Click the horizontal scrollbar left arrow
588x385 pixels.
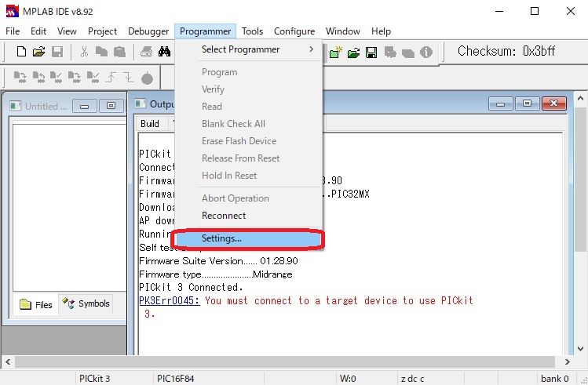click(8, 361)
